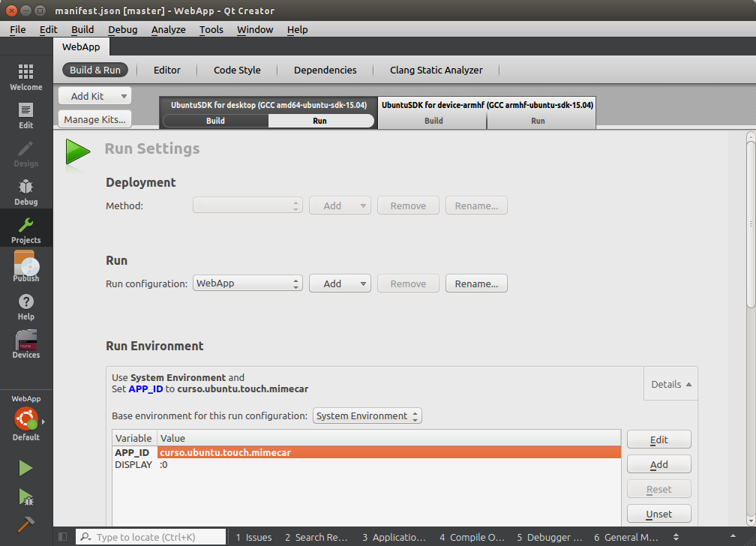Open the Application Output pane
This screenshot has width=756, height=546.
point(394,537)
